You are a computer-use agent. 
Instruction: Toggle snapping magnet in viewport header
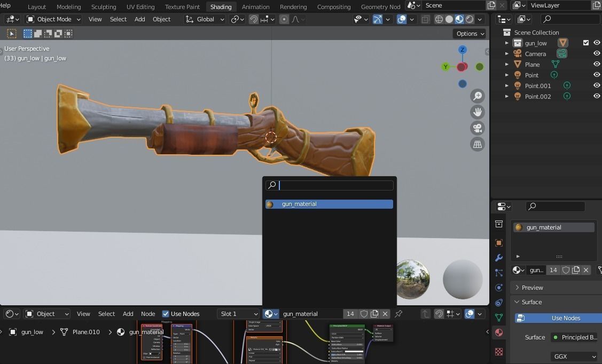pos(253,19)
